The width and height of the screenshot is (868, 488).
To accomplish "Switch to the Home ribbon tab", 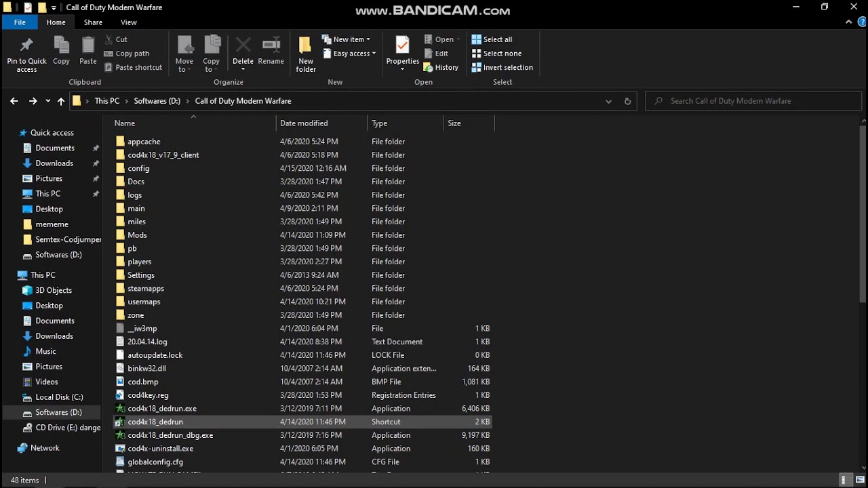I will coord(56,22).
